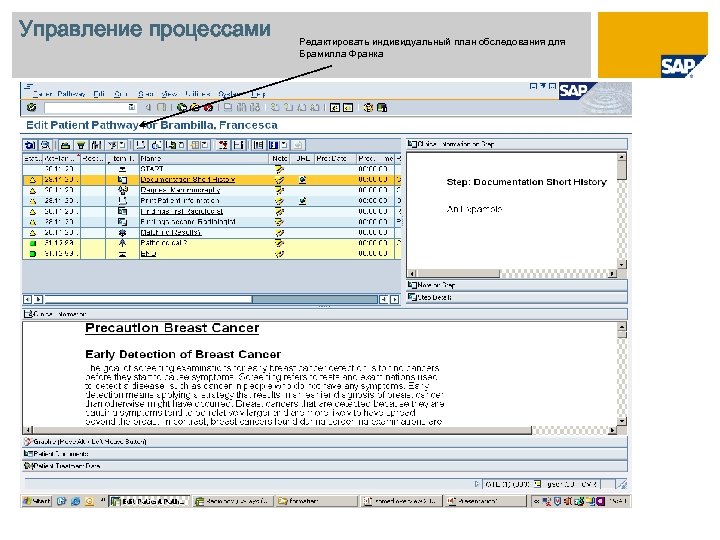Viewport: 720px width, 540px height.
Task: Click the URL icon in Documentation Short History row
Action: (x=302, y=180)
